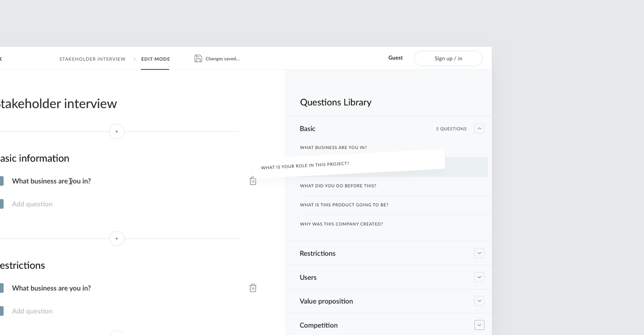Delete the Basic information question via trash icon
The image size is (644, 335).
(253, 181)
